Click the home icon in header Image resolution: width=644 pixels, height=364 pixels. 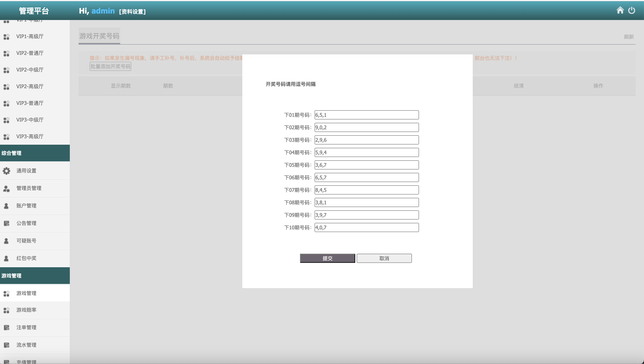[x=620, y=10]
